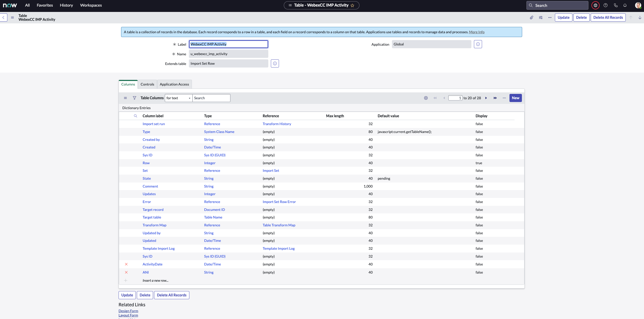Open the 'for text' search field dropdown
This screenshot has height=319, width=644.
click(179, 98)
